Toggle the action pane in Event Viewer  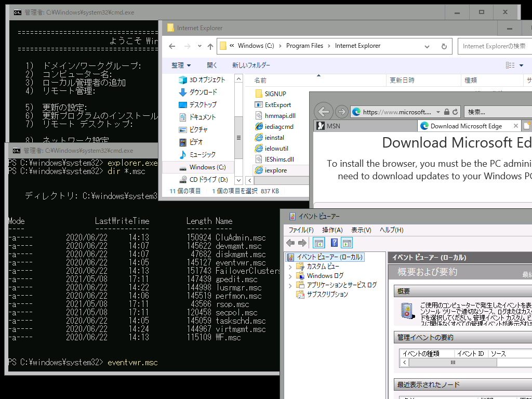(347, 243)
